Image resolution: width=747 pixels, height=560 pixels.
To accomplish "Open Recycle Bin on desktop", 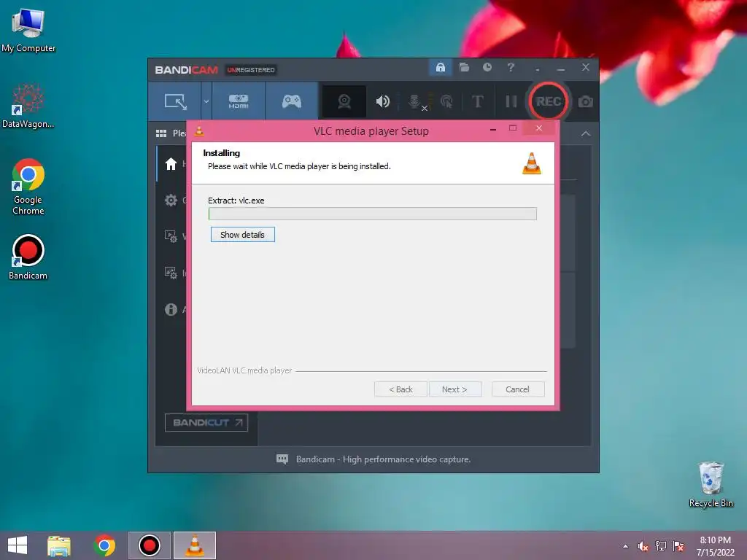I will (711, 484).
